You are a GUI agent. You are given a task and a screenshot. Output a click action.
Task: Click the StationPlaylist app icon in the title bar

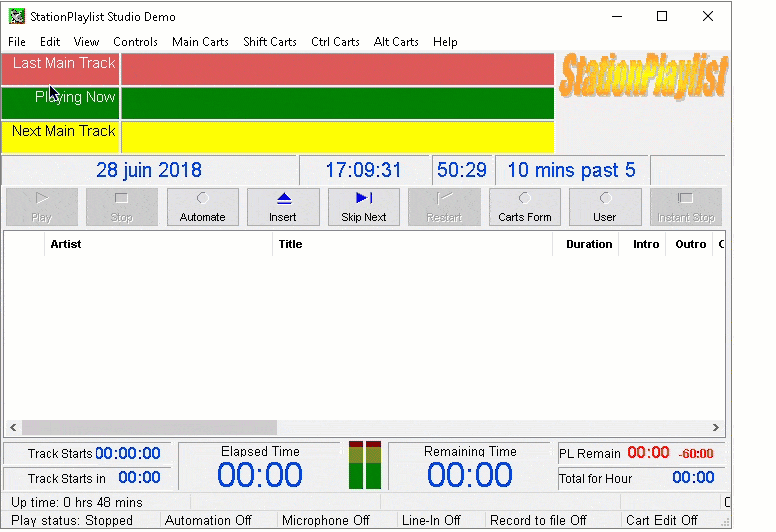pyautogui.click(x=16, y=16)
